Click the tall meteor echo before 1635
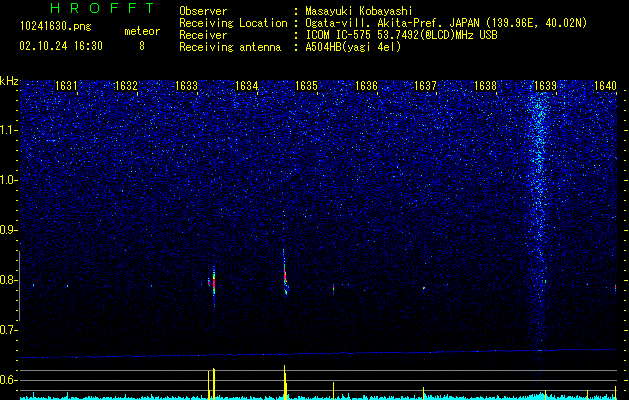 [285, 273]
